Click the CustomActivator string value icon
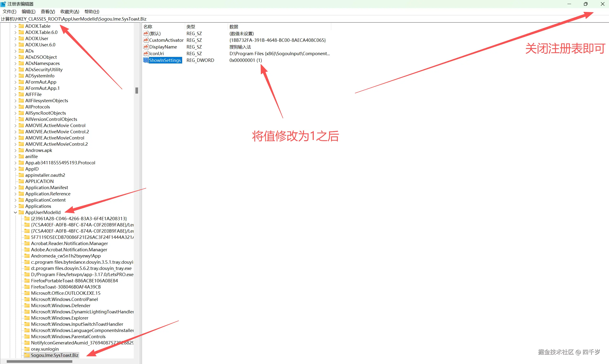609x364 pixels. coord(146,40)
